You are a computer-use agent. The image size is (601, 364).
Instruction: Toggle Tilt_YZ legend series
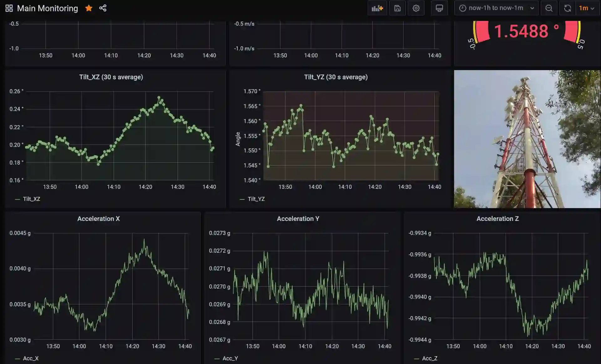coord(256,199)
